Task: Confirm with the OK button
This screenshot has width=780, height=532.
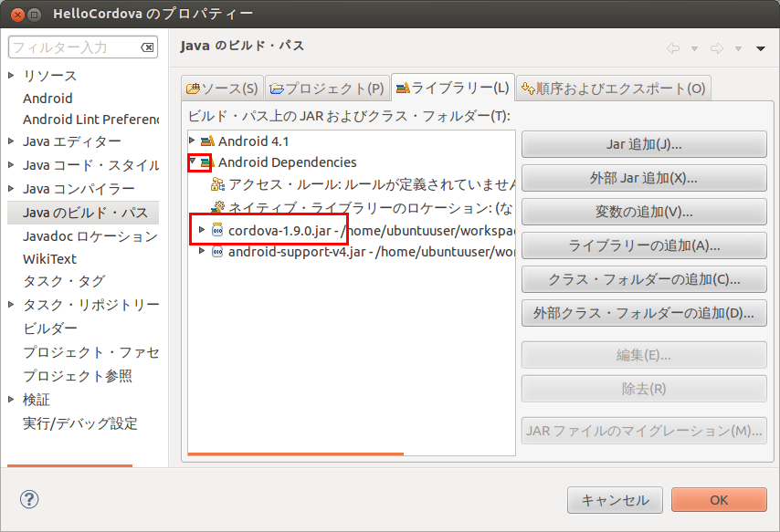Action: point(719,500)
